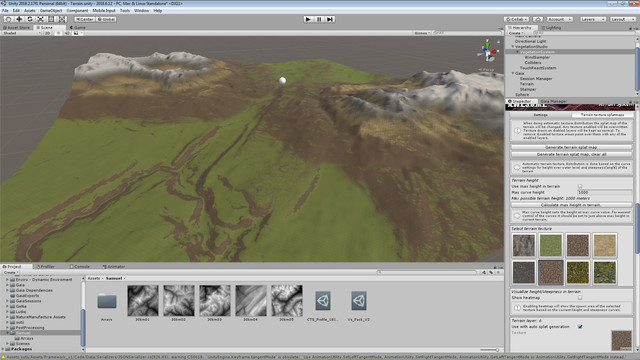
Task: Switch to the Asset Store tab
Action: 17,28
